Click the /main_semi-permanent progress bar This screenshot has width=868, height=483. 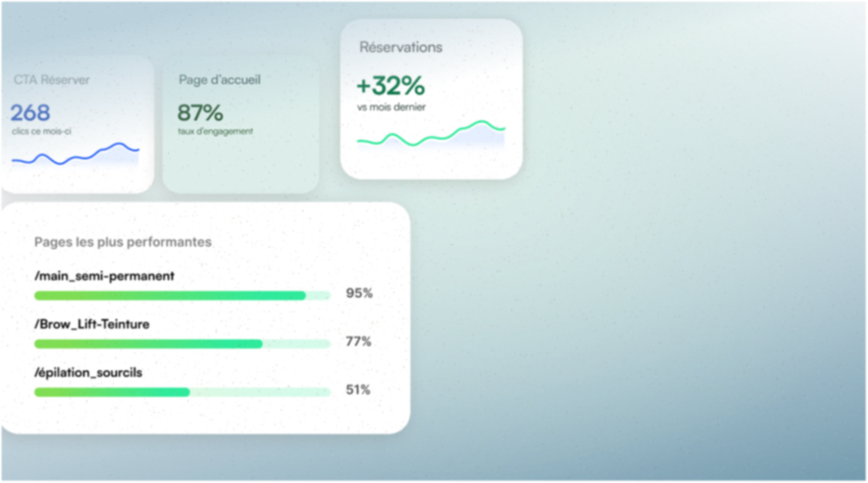coord(182,295)
